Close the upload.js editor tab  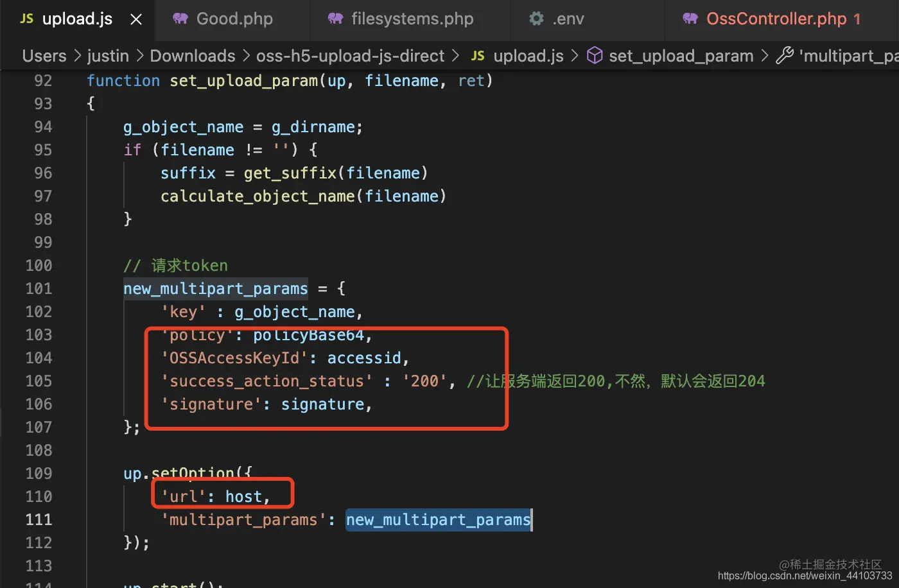(136, 19)
